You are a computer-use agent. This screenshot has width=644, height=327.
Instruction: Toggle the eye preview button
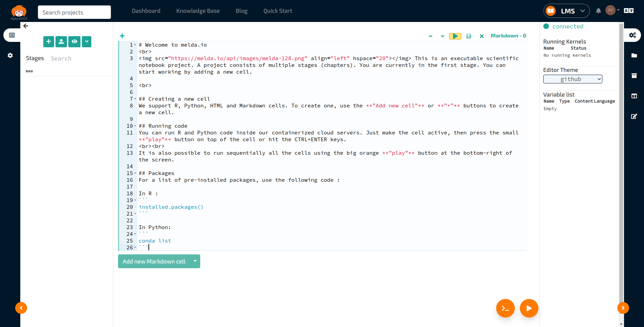click(74, 42)
